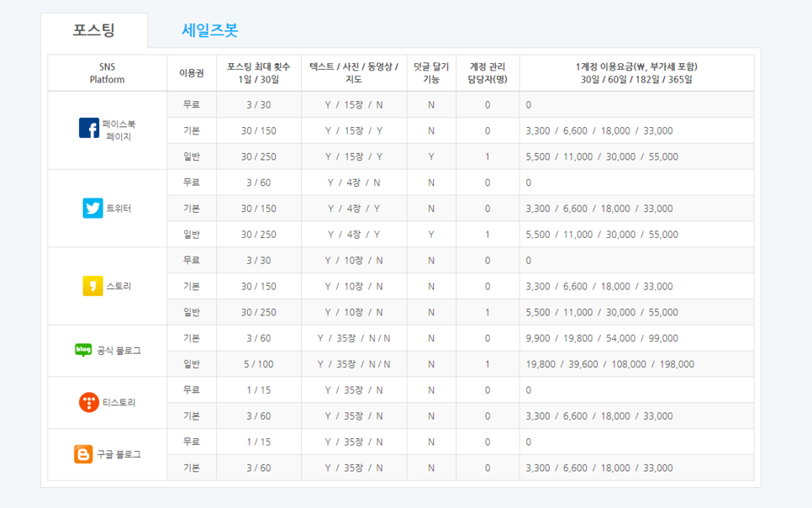Click 공식 블로그 기본 row Y / 35장 / N / N
Viewport: 812px width, 508px height.
[354, 338]
